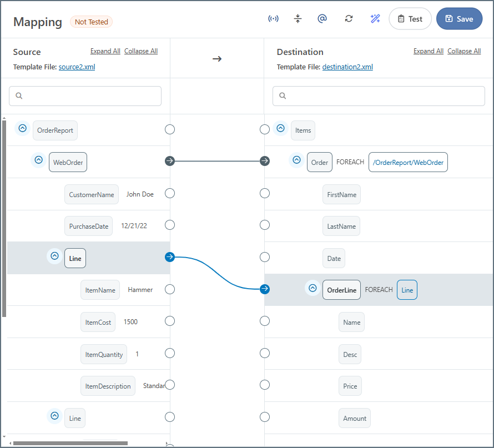The width and height of the screenshot is (494, 448).
Task: Click the refresh arrows toolbar icon
Action: tap(349, 19)
